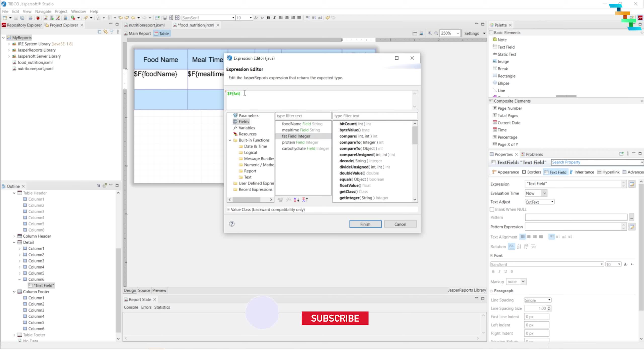Viewport: 644px width, 362px height.
Task: Open the Line Spacing Single dropdown
Action: tap(549, 300)
